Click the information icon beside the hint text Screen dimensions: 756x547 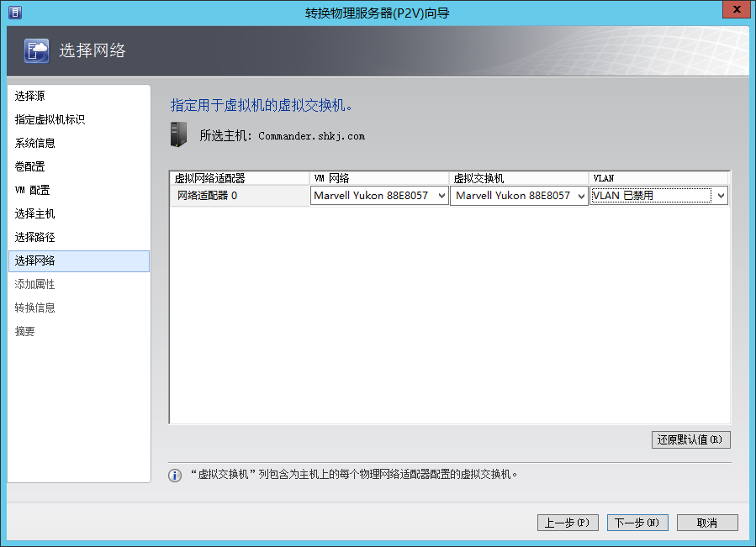coord(175,476)
